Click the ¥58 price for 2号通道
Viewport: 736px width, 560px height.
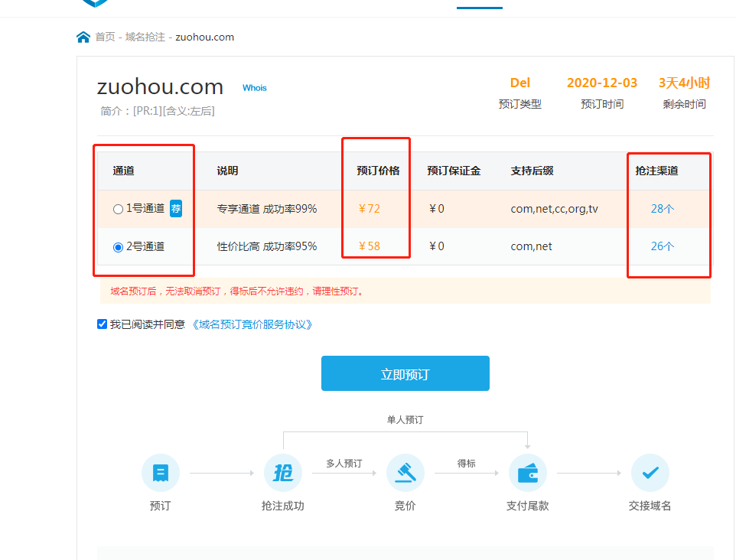coord(370,246)
